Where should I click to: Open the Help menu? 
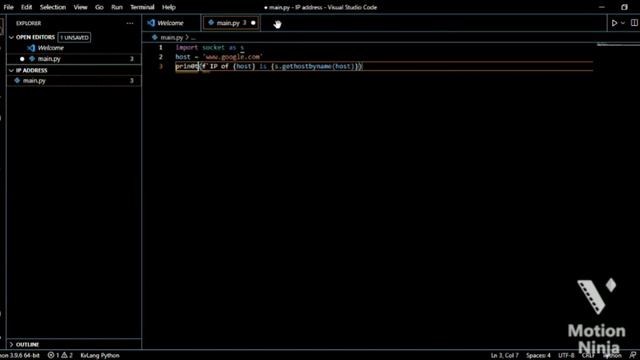click(169, 7)
